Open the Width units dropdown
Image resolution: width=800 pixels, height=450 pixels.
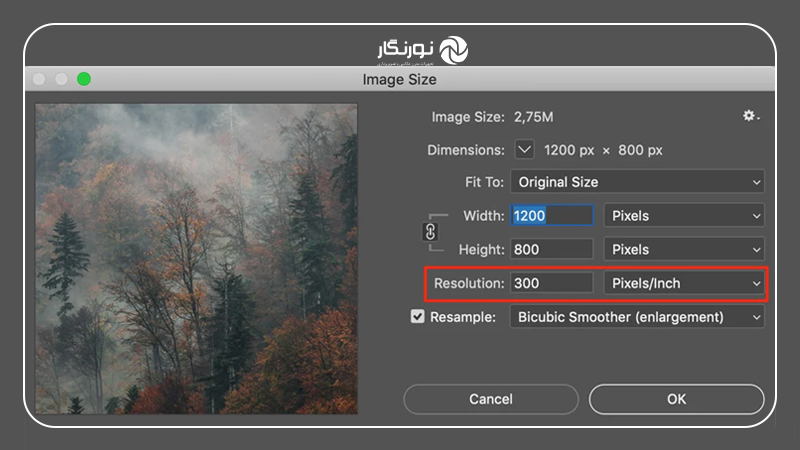(x=684, y=215)
